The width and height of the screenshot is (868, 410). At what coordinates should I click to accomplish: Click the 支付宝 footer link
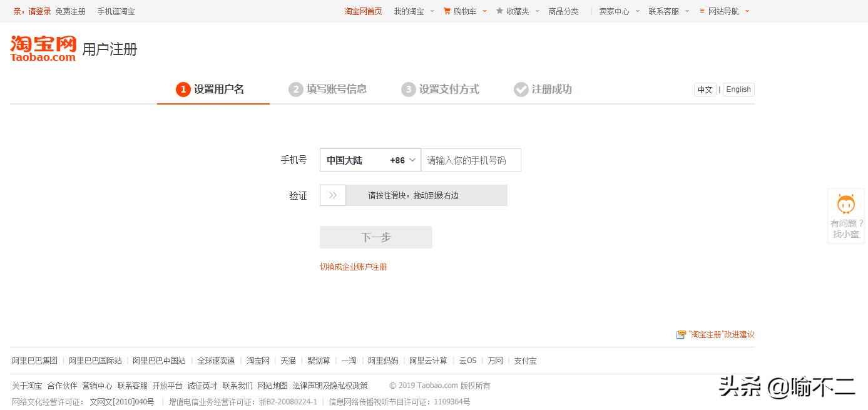(524, 361)
